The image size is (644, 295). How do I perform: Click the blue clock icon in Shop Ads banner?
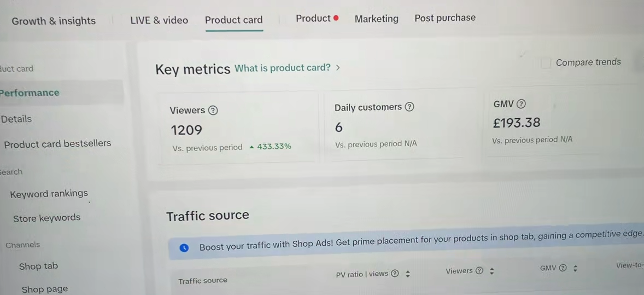tap(184, 248)
